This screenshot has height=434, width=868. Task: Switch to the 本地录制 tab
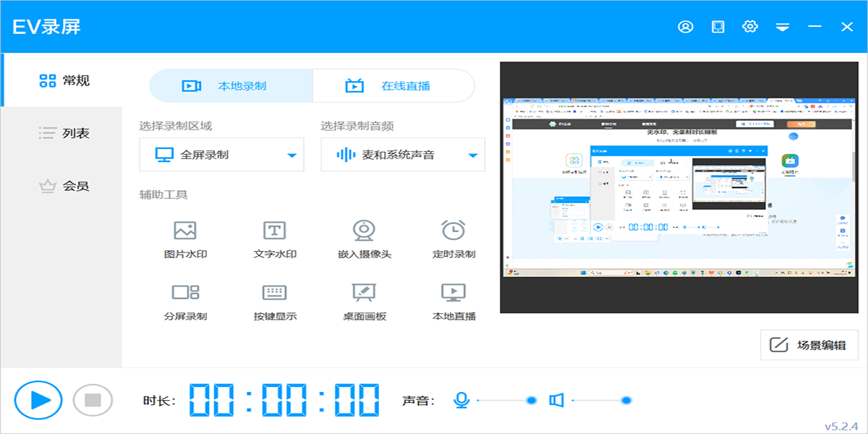point(231,86)
